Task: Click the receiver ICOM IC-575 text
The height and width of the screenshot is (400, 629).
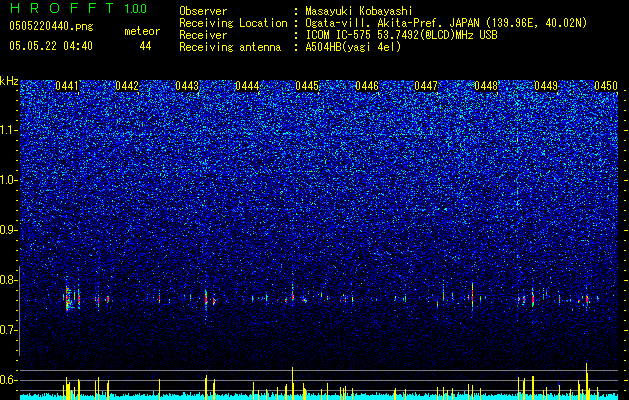Action: tap(339, 35)
